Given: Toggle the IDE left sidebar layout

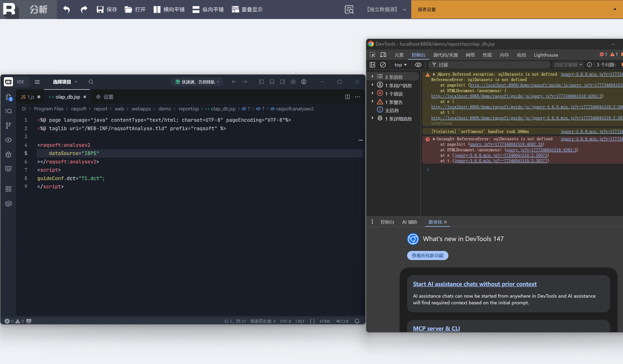Looking at the screenshot, I should pos(261,82).
